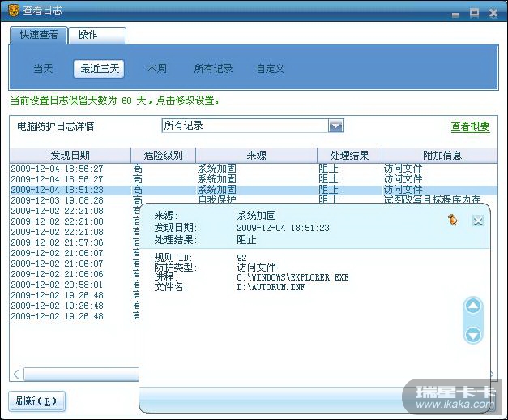Maximize the 查看日志 window
508x420 pixels.
click(x=474, y=13)
